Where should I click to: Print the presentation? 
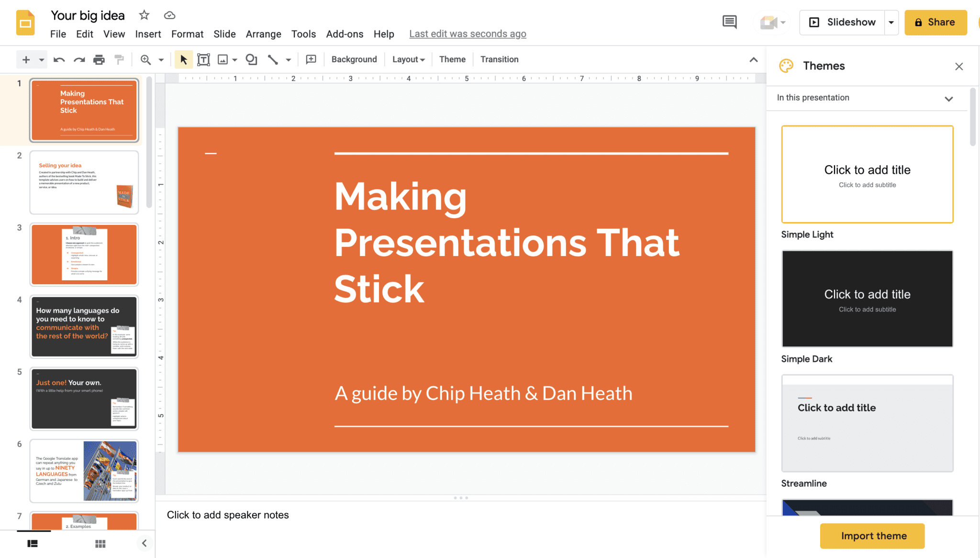[99, 59]
